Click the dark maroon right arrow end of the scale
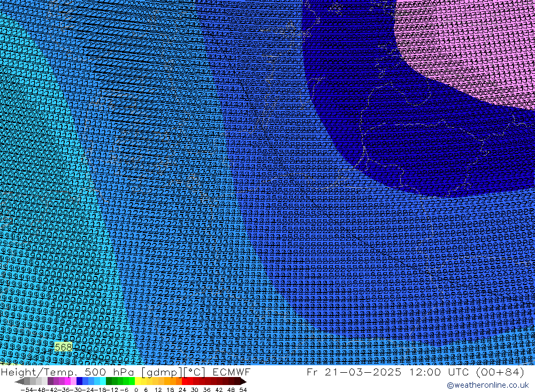This screenshot has width=535, height=392. (x=243, y=381)
